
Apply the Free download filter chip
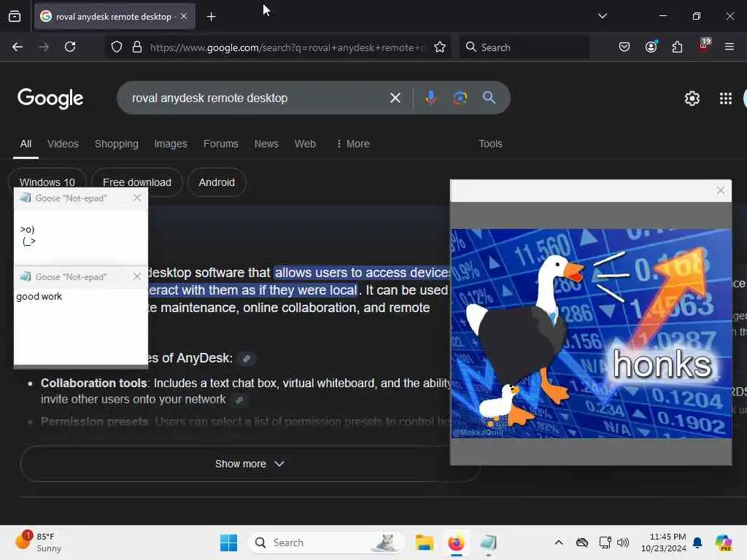click(x=136, y=182)
